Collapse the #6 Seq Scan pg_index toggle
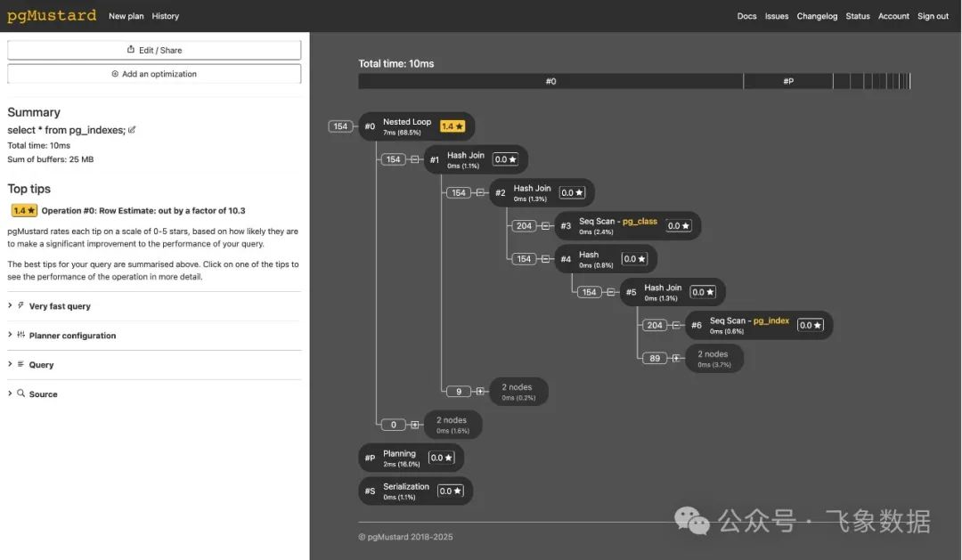Viewport: 962px width, 560px height. 676,325
